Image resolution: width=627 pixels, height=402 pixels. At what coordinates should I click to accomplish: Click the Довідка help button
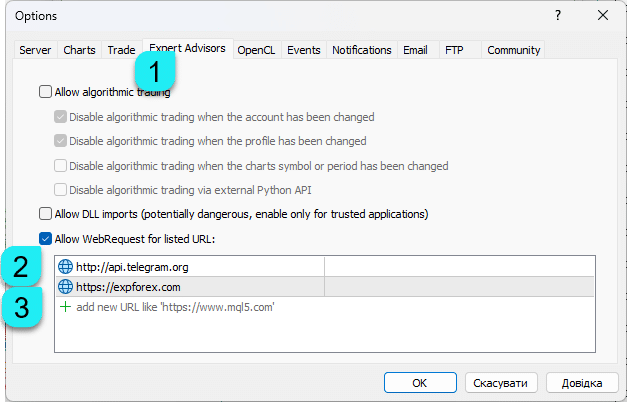click(x=580, y=382)
